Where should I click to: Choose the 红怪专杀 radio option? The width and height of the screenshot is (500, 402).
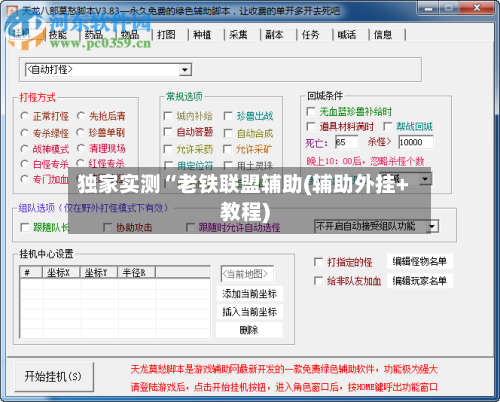pos(81,163)
